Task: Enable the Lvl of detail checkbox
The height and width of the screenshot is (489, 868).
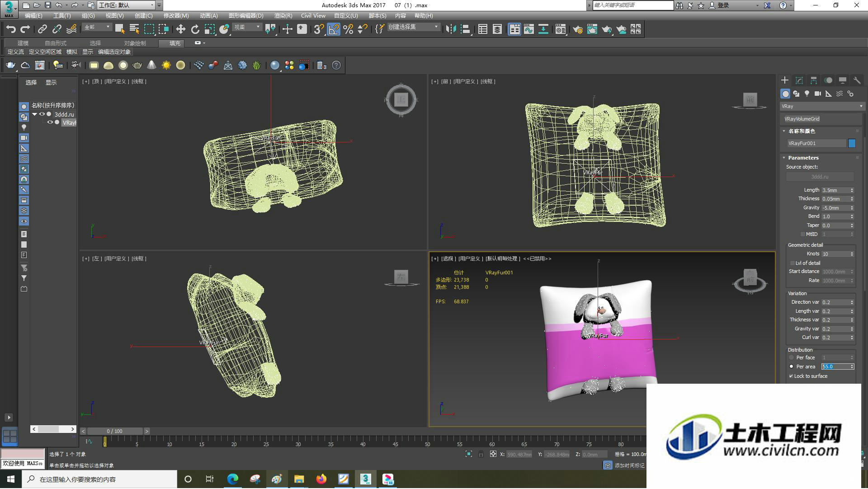Action: tap(792, 263)
